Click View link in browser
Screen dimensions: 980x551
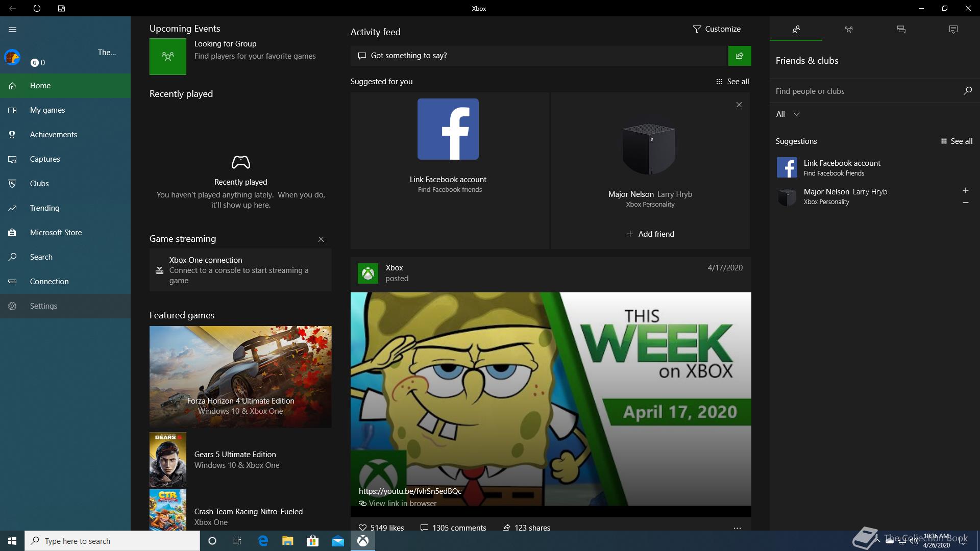click(x=398, y=504)
